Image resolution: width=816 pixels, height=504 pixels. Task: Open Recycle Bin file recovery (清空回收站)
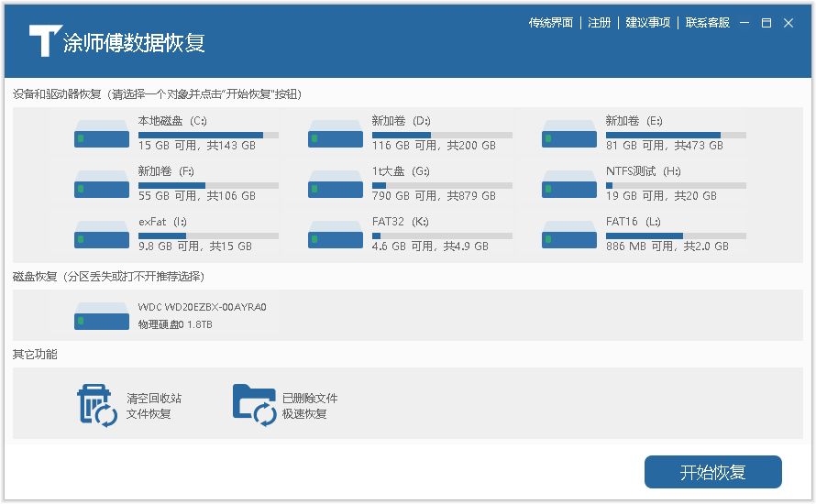click(97, 406)
